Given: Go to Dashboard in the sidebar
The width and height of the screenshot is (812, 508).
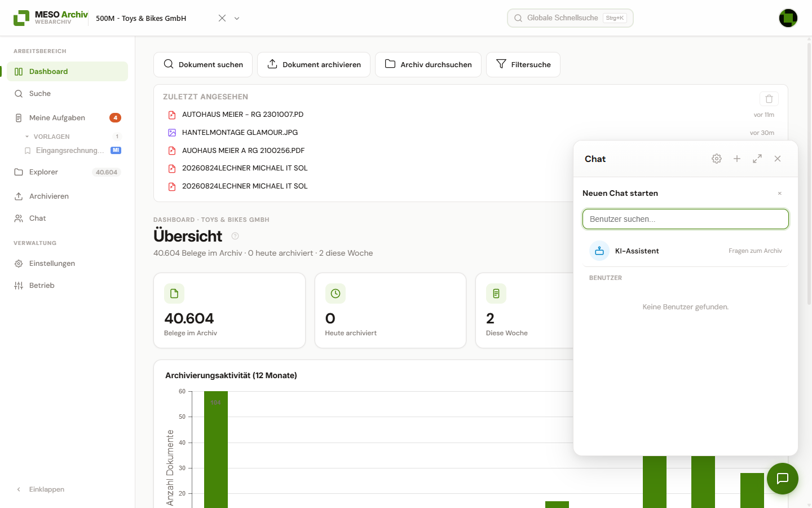Looking at the screenshot, I should 68,72.
